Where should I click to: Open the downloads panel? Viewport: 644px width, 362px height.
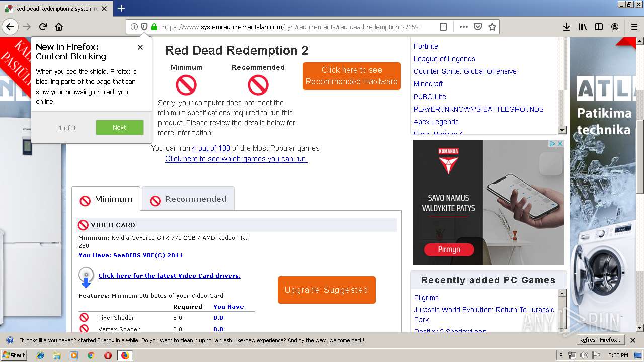[x=567, y=27]
